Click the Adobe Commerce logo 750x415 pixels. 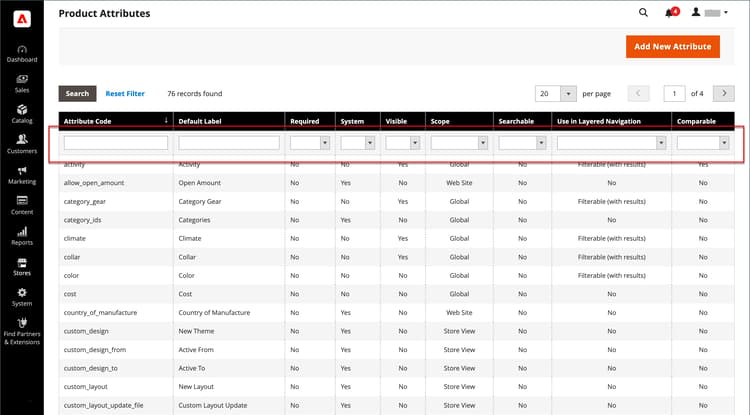click(22, 19)
